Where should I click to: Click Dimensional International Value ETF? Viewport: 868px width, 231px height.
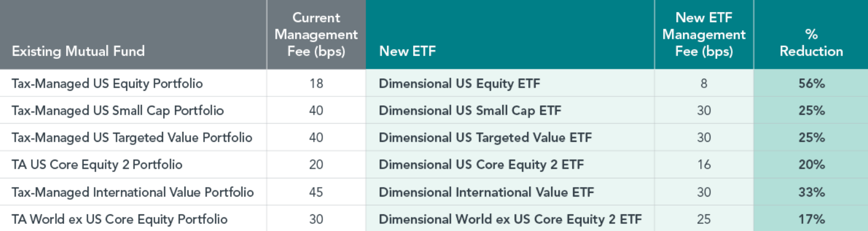click(486, 192)
